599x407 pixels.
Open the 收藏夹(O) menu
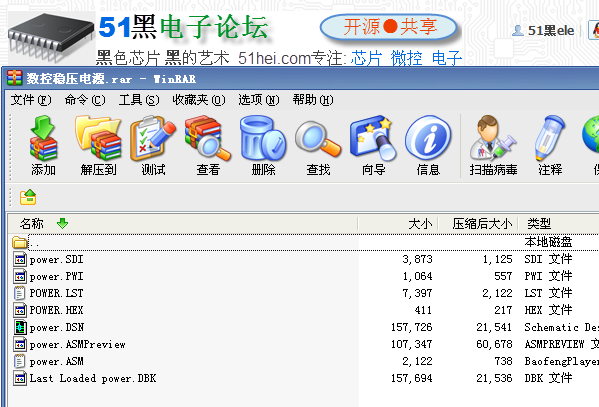tap(199, 100)
